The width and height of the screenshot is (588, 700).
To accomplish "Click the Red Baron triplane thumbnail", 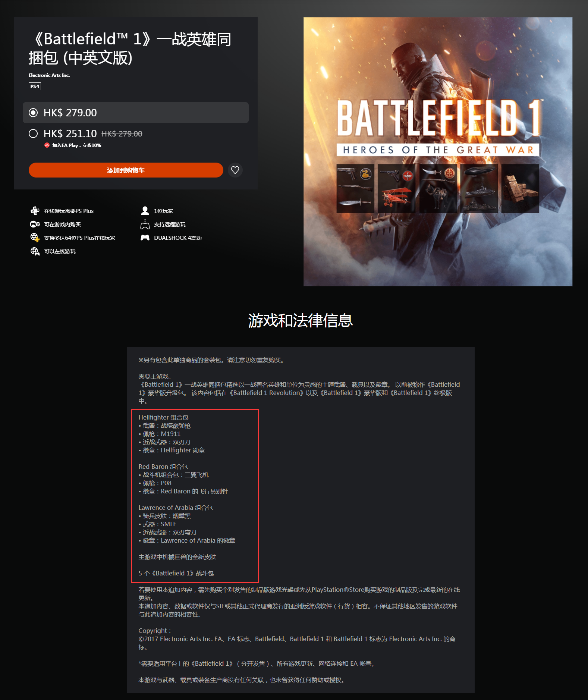I will pyautogui.click(x=396, y=188).
